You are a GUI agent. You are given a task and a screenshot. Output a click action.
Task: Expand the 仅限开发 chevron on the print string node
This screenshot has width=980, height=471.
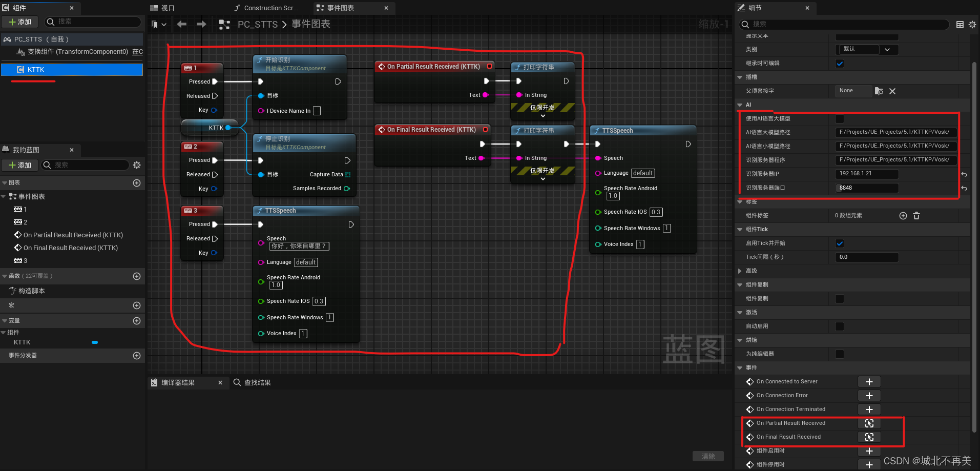(x=543, y=115)
